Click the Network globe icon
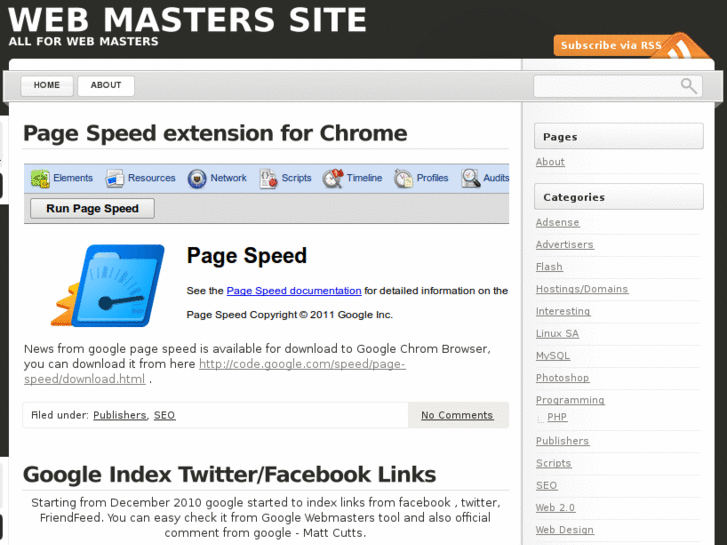Screen dimensions: 727x545 pyautogui.click(x=197, y=179)
